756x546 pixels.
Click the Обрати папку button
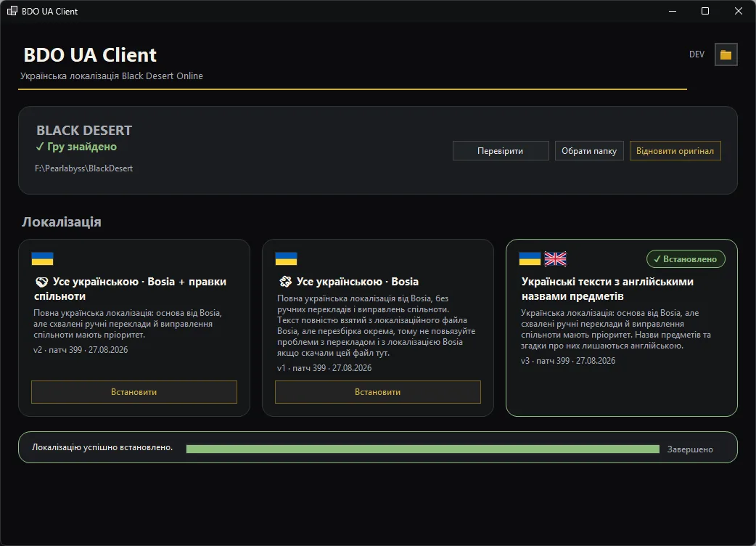589,151
